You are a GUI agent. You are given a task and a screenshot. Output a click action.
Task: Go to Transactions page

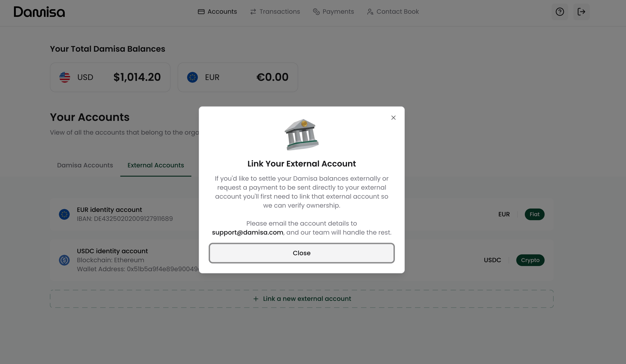coord(275,12)
